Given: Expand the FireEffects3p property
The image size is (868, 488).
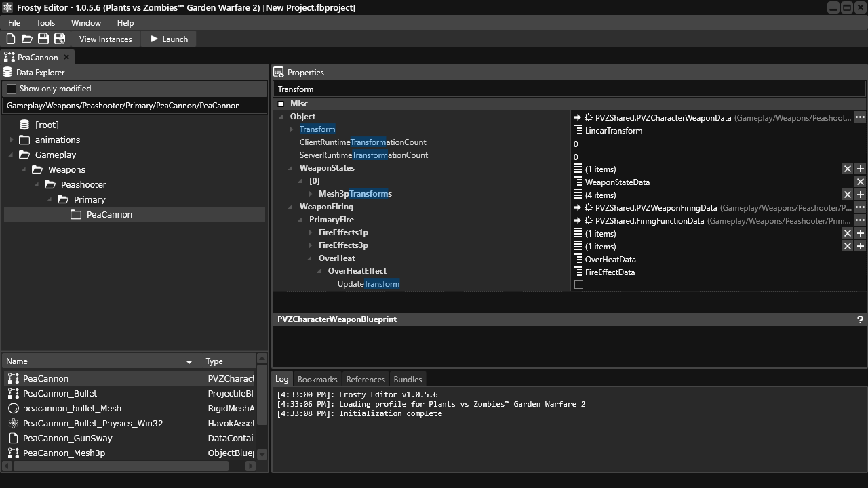Looking at the screenshot, I should (311, 245).
